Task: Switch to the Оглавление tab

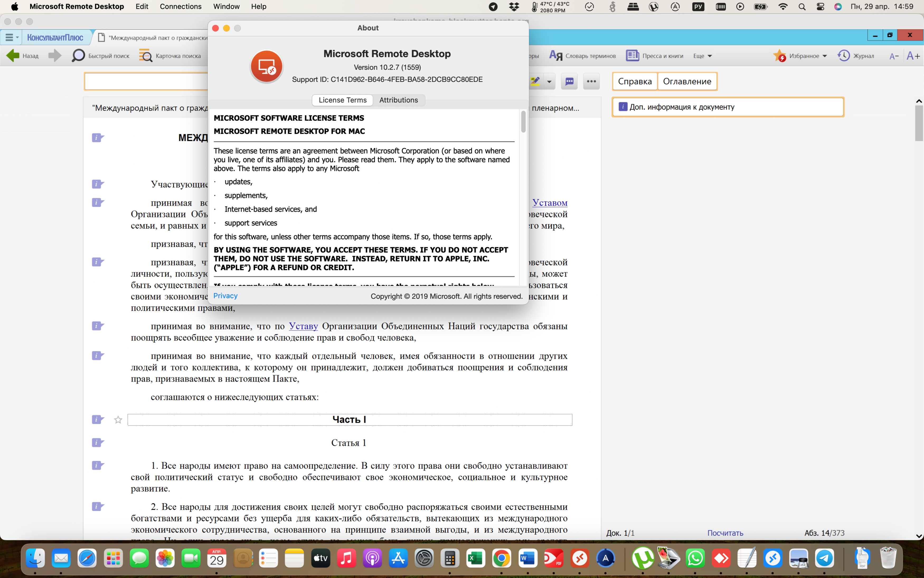Action: 687,81
